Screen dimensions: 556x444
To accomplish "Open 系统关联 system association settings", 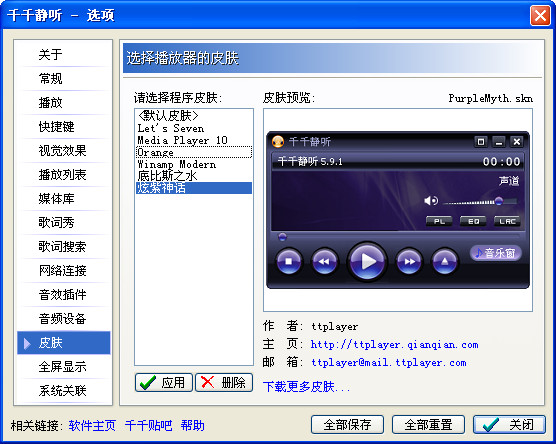I will point(64,390).
